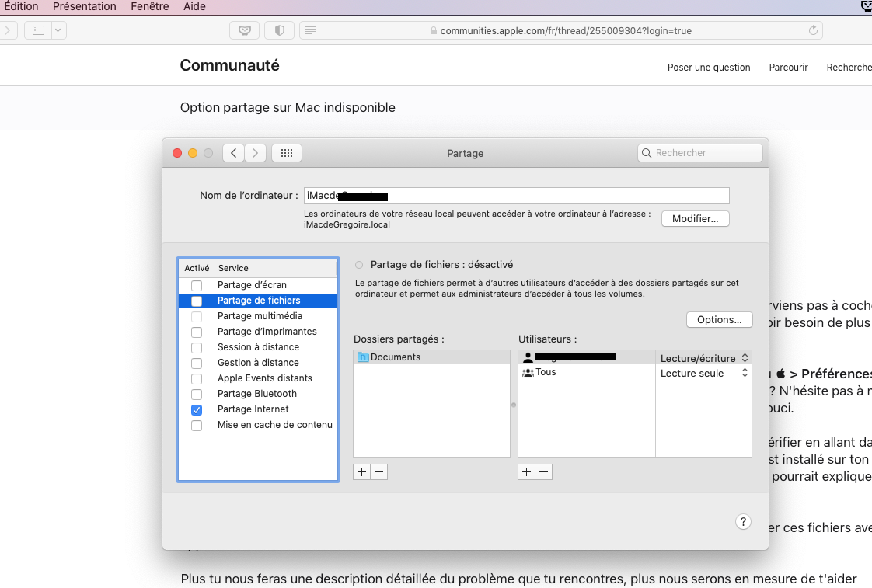Screen dimensions: 872x588
Task: Select the Tous users row
Action: point(586,372)
